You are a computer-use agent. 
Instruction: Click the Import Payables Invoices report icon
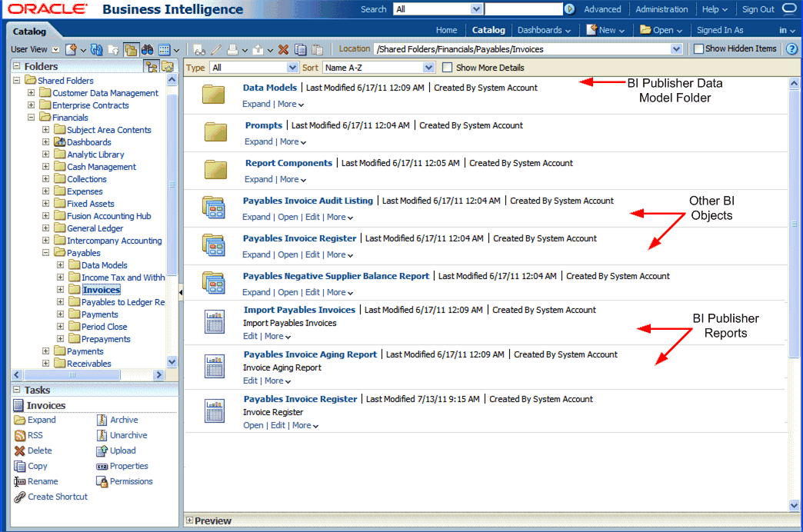pyautogui.click(x=215, y=321)
